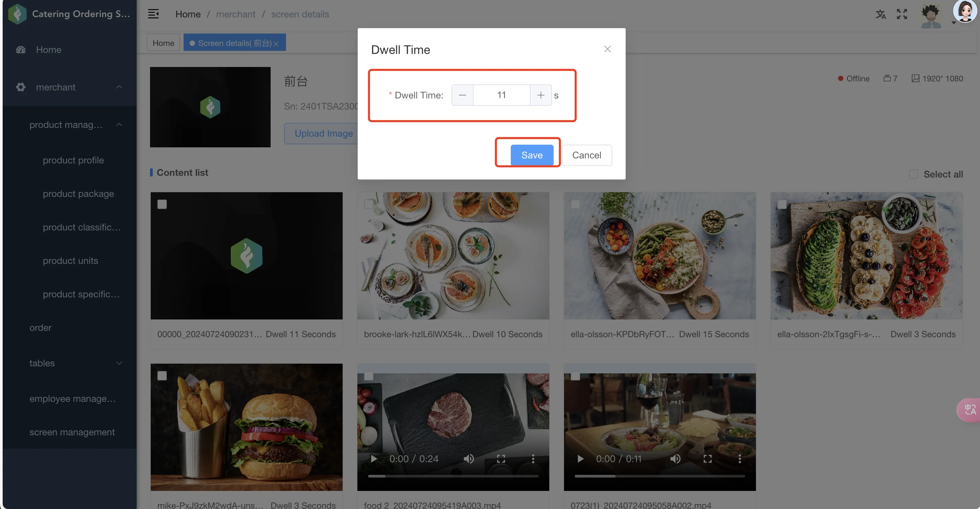Collapse sidebar with the hamburger menu icon
Viewport: 980px width, 509px height.
153,14
